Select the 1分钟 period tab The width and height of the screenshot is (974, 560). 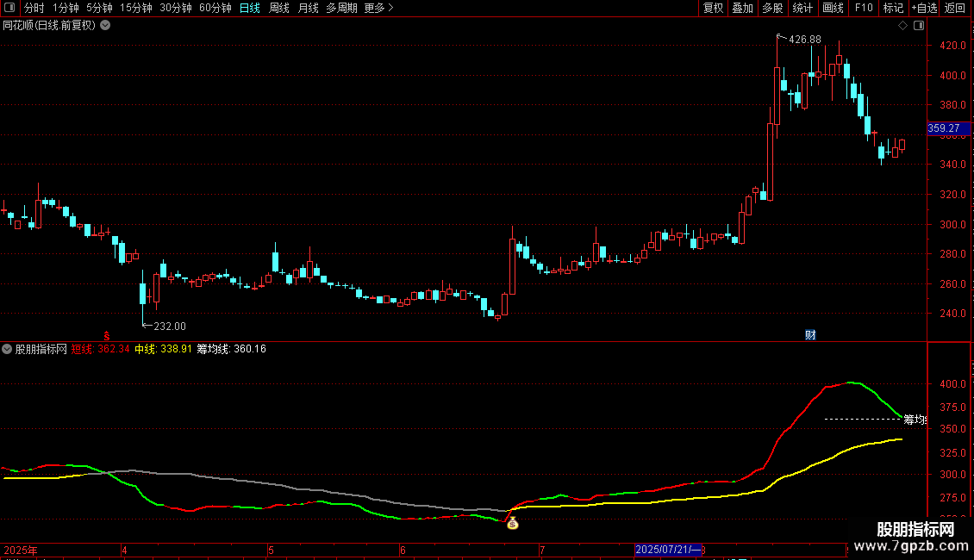66,8
